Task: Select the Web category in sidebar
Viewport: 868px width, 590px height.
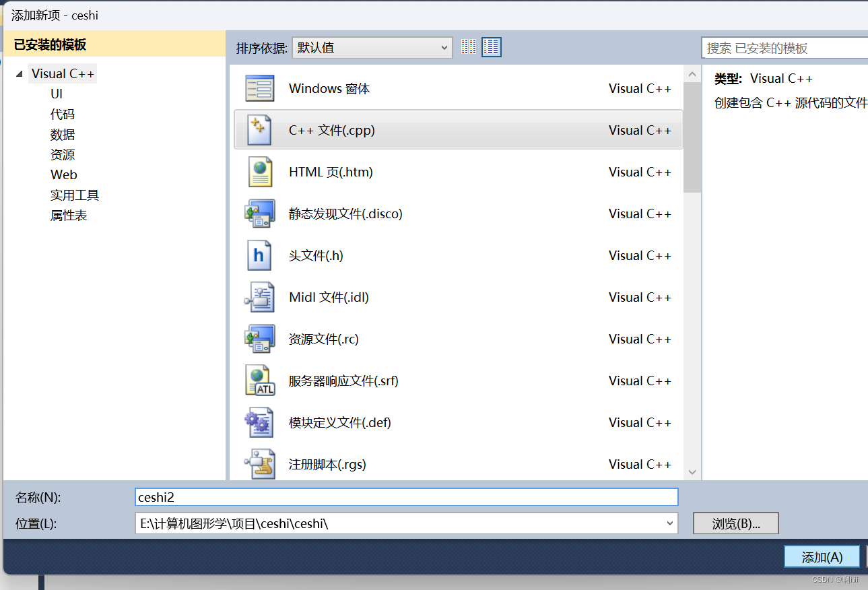Action: pyautogui.click(x=64, y=174)
